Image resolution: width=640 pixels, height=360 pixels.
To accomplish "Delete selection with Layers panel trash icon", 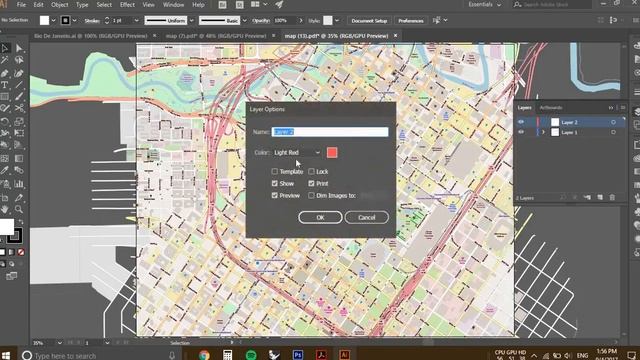I will tap(612, 198).
